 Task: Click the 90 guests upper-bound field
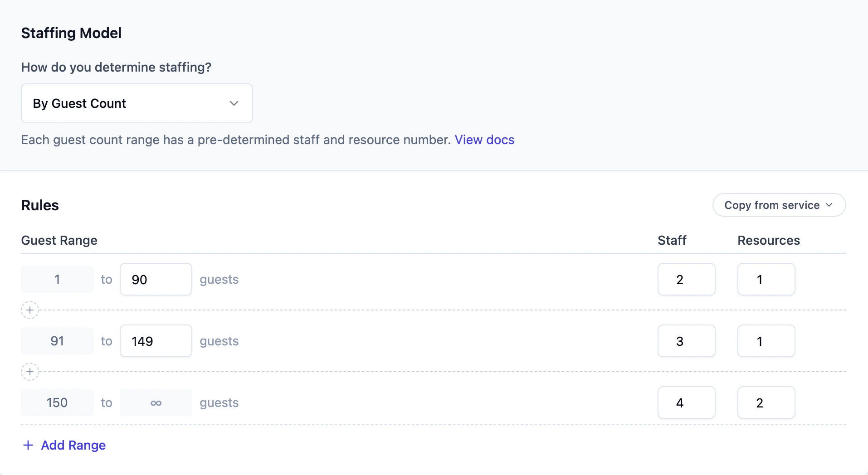[156, 279]
